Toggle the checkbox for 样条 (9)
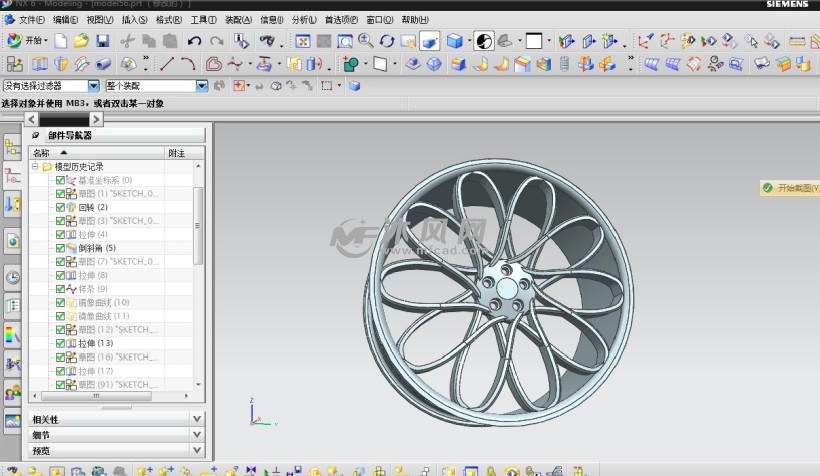The width and height of the screenshot is (820, 476). (60, 289)
